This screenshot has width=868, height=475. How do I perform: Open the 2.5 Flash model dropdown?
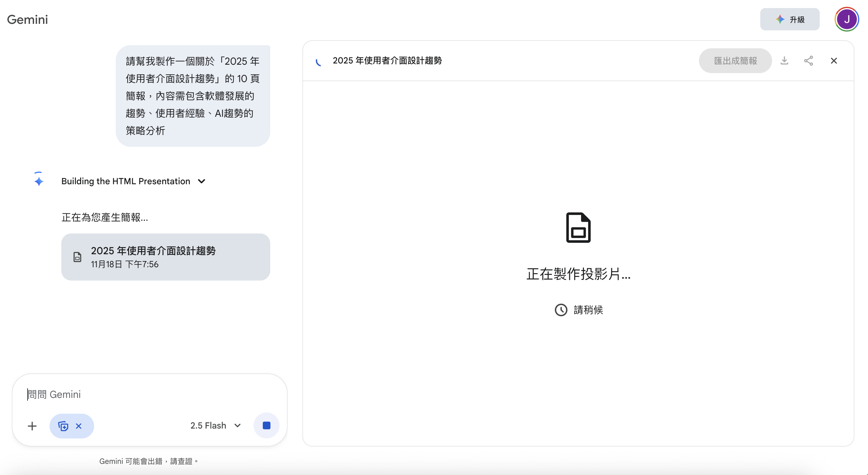tap(216, 425)
